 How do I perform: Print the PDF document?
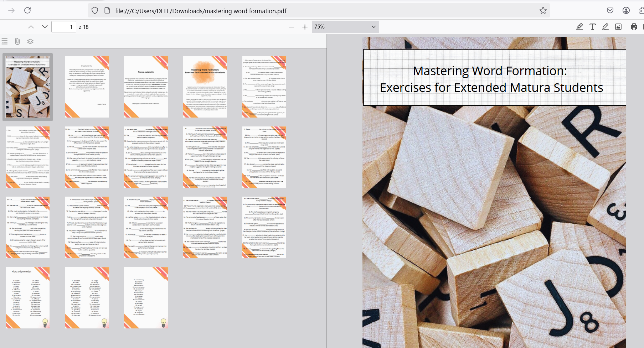point(634,27)
